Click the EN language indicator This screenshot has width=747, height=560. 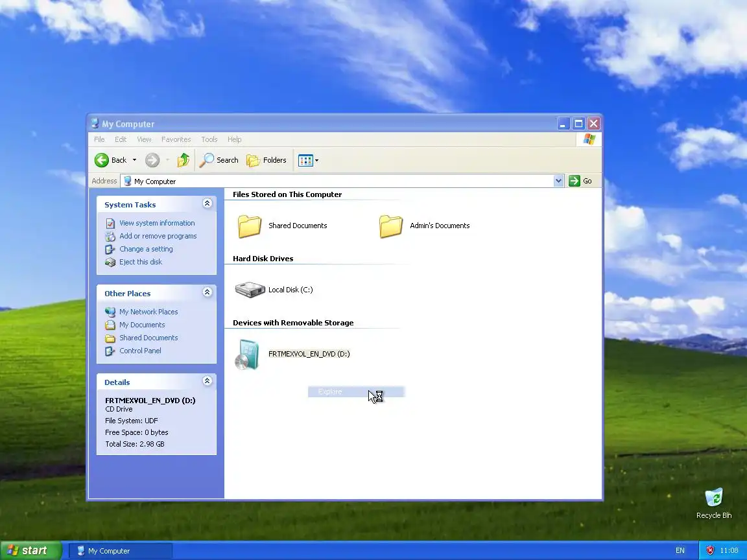(680, 550)
